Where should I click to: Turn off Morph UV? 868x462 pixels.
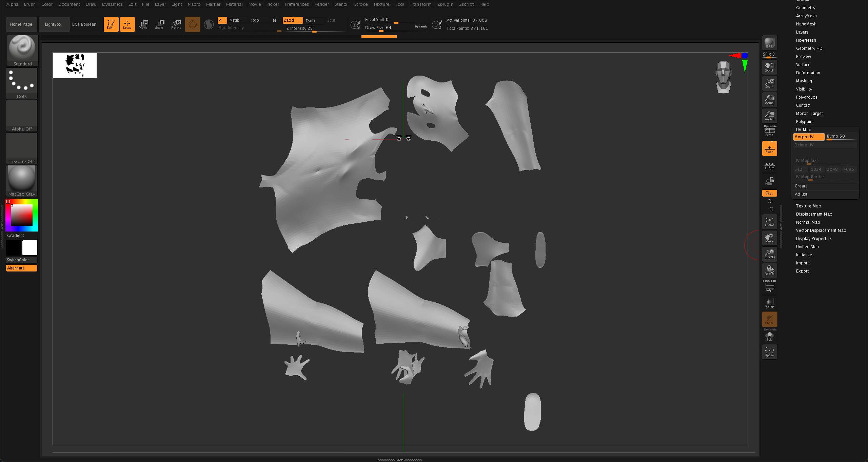(x=809, y=137)
